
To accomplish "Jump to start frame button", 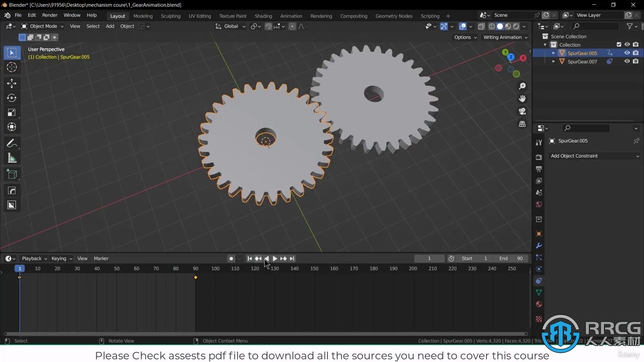I will click(250, 258).
